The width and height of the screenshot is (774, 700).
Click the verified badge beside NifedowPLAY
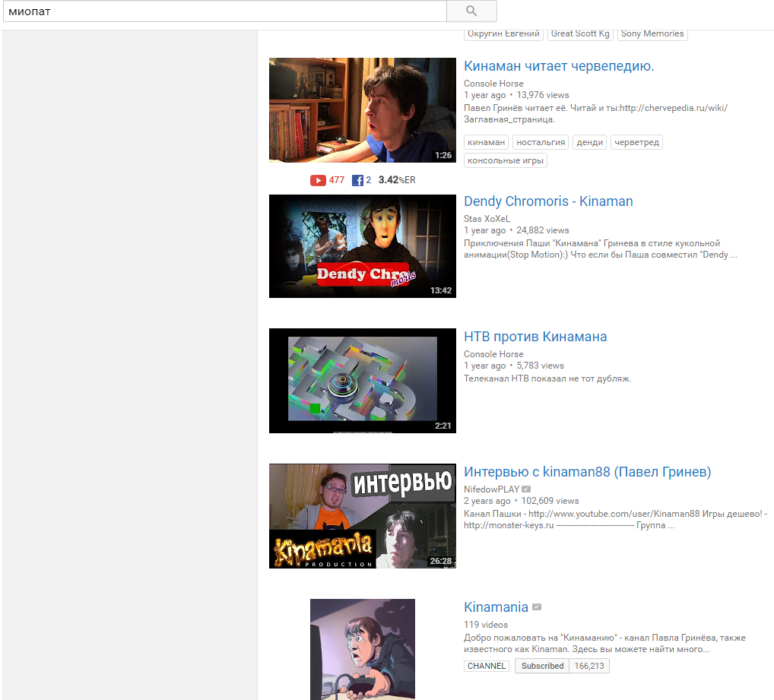coord(526,489)
